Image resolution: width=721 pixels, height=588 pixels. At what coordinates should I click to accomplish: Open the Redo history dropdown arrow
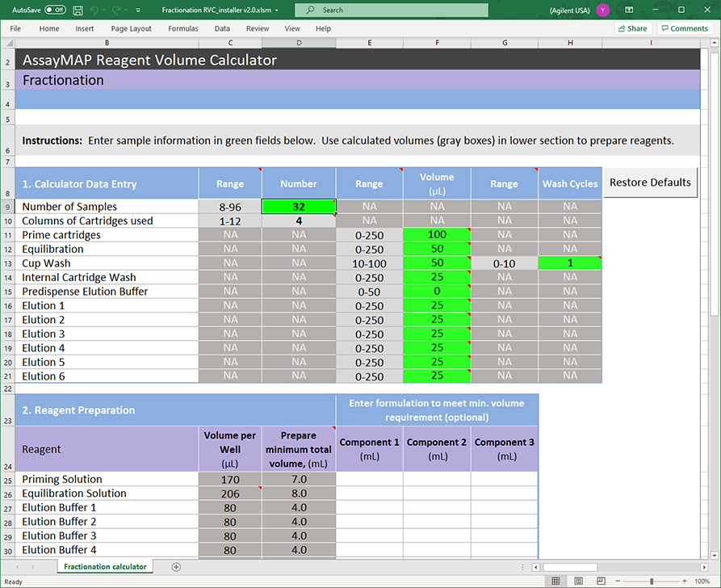click(125, 10)
